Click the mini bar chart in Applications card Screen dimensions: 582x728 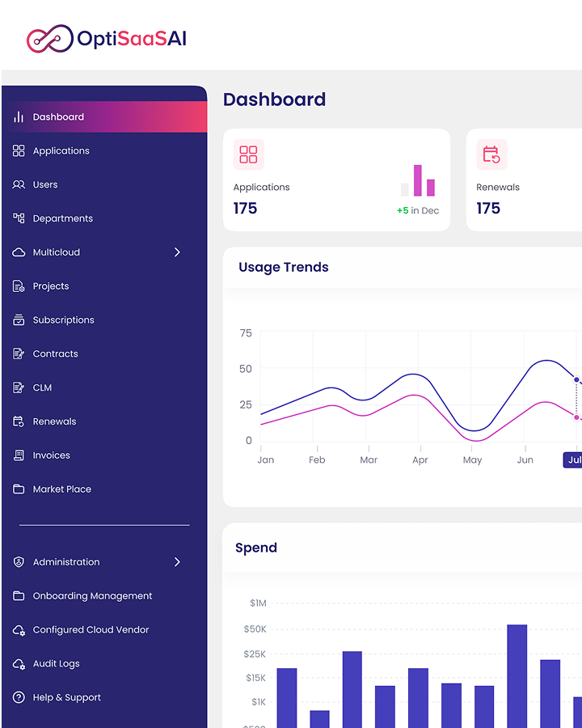coord(418,180)
